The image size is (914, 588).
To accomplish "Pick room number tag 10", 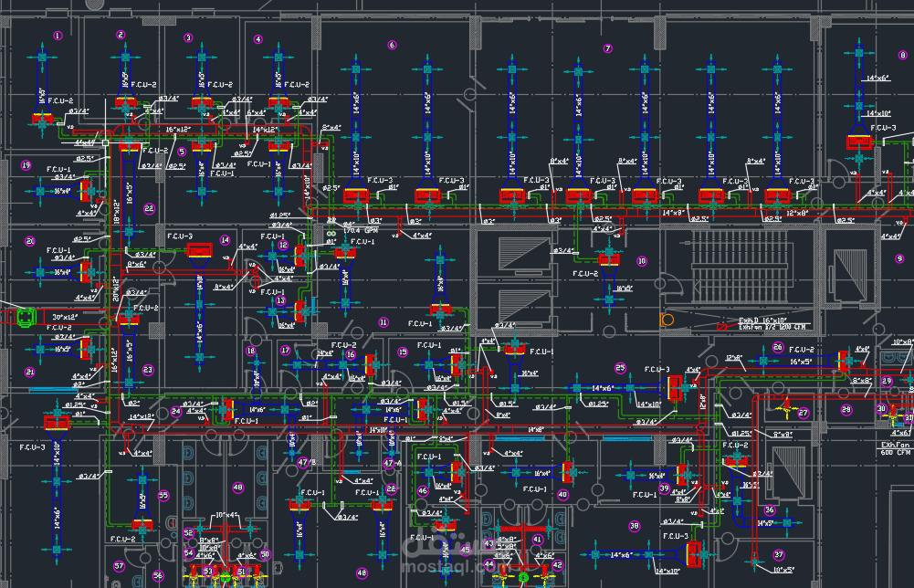I will [x=642, y=261].
